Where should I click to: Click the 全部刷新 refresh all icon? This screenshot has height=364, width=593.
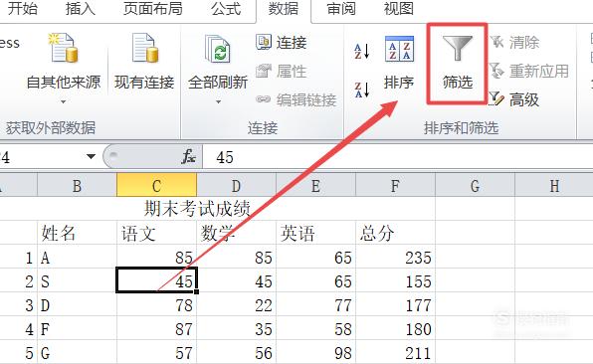217,49
